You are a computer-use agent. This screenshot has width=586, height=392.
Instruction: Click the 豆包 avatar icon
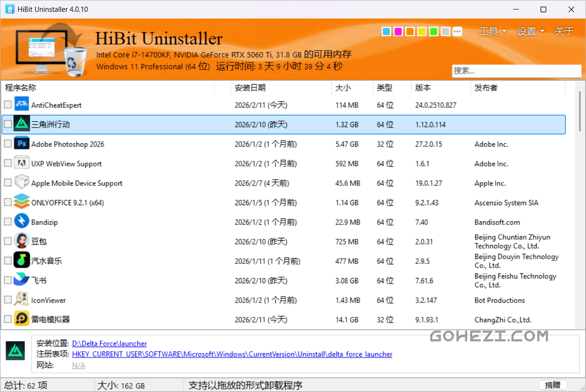[x=21, y=241]
